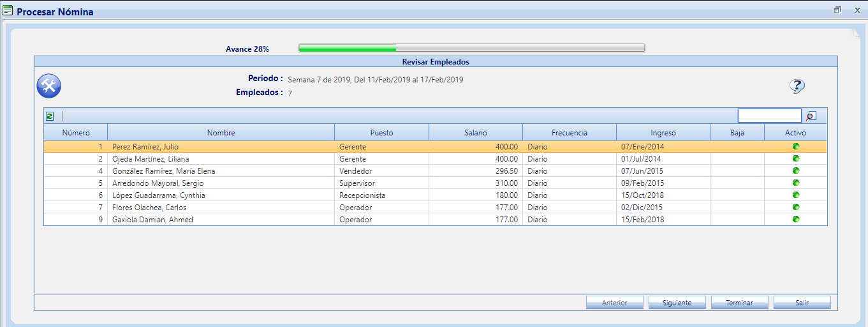Click the 296.50 salary cell
This screenshot has height=327, width=868.
pyautogui.click(x=476, y=171)
